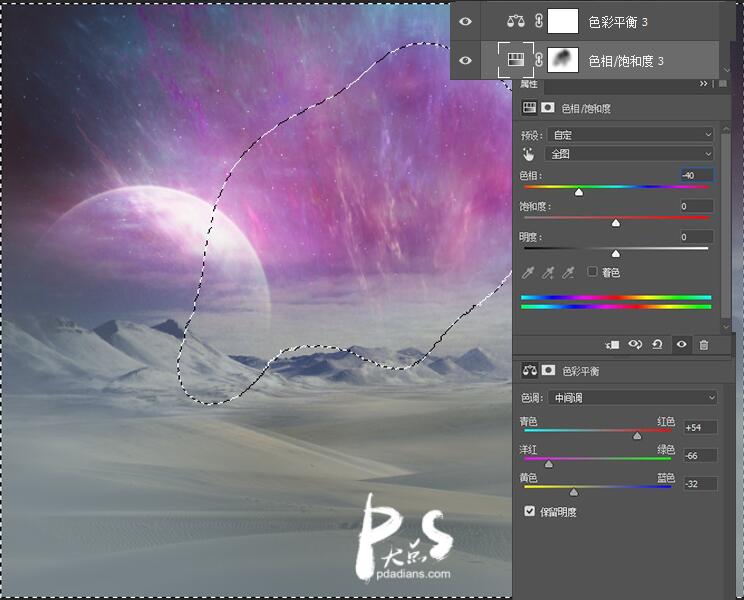This screenshot has width=744, height=600.
Task: Open the 色调 中间调 tone dropdown
Action: 632,397
